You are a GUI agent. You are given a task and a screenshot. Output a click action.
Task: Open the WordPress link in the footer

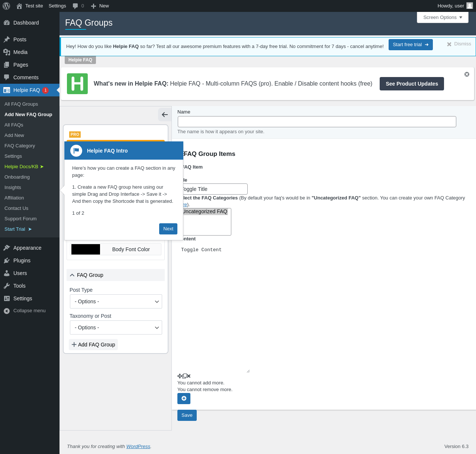tap(138, 447)
